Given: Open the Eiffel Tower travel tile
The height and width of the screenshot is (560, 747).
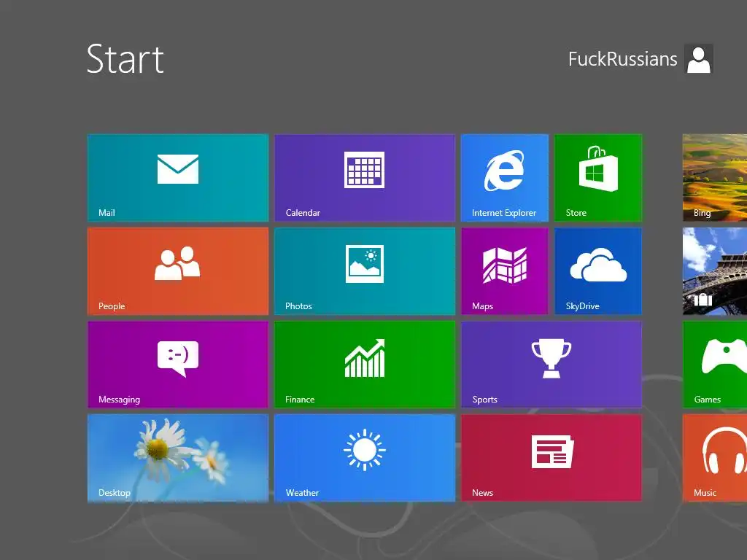Looking at the screenshot, I should coord(715,271).
